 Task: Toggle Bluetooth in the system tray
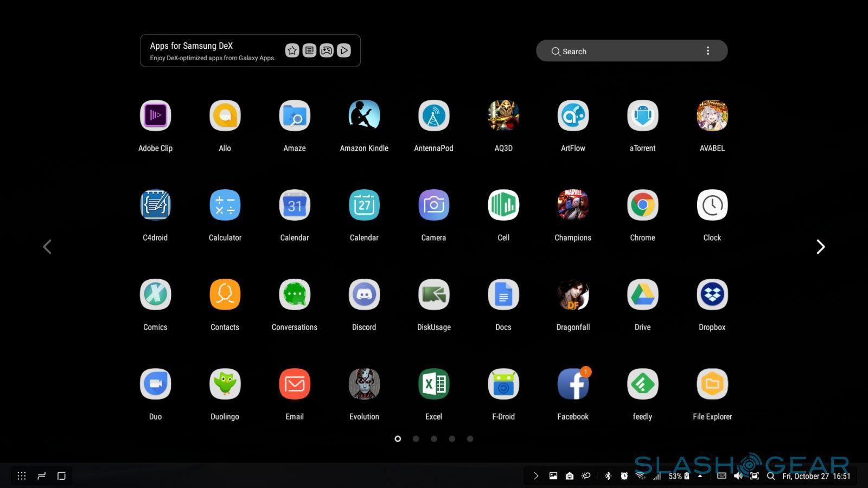point(608,476)
